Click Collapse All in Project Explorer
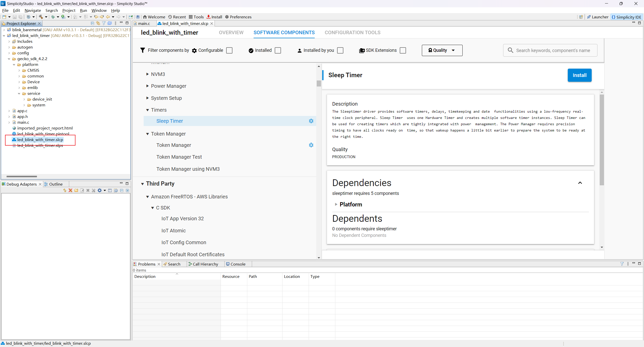This screenshot has height=347, width=644. click(92, 23)
